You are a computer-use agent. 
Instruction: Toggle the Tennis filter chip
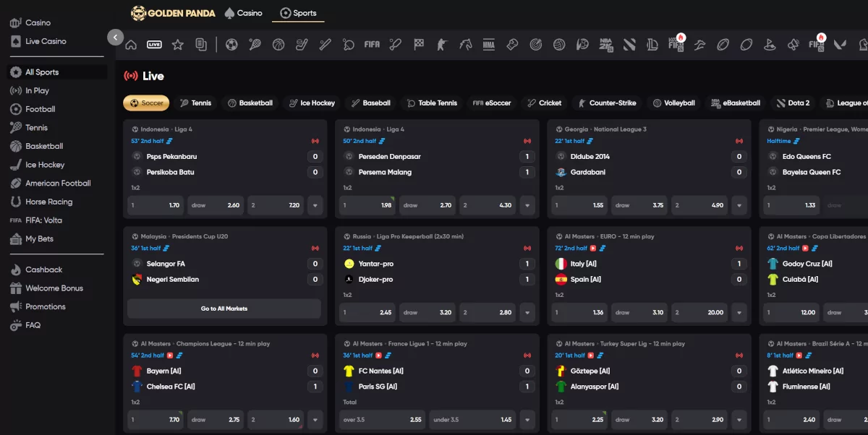[x=196, y=103]
